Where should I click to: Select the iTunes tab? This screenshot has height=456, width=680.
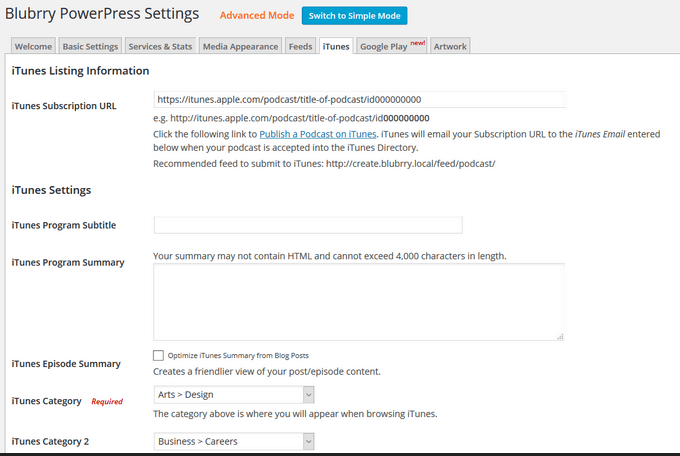pos(336,46)
